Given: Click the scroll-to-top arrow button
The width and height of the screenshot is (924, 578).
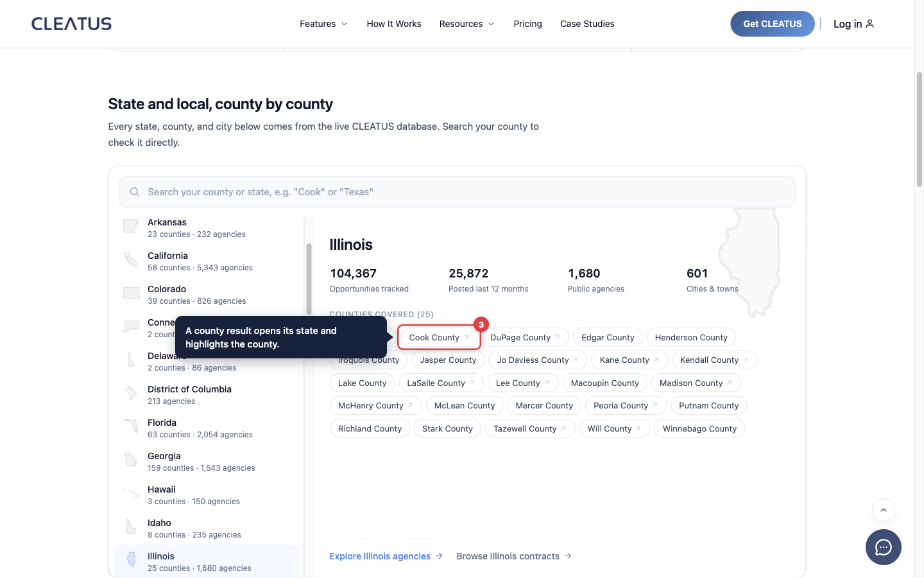Looking at the screenshot, I should pos(884,510).
